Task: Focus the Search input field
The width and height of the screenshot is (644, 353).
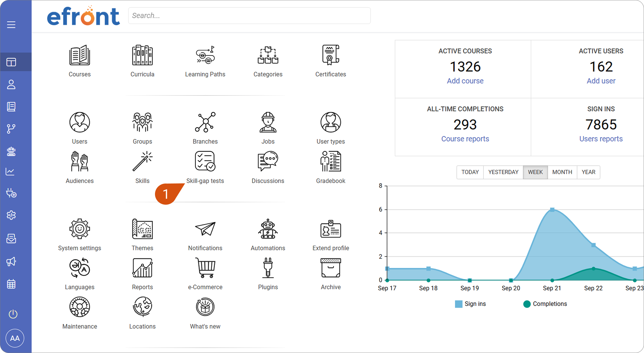Action: coord(249,16)
